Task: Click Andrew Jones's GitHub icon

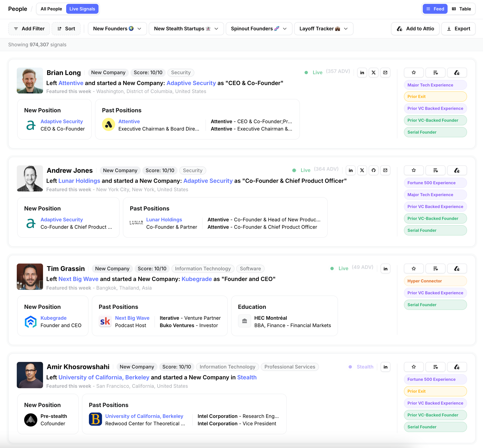Action: pyautogui.click(x=374, y=170)
